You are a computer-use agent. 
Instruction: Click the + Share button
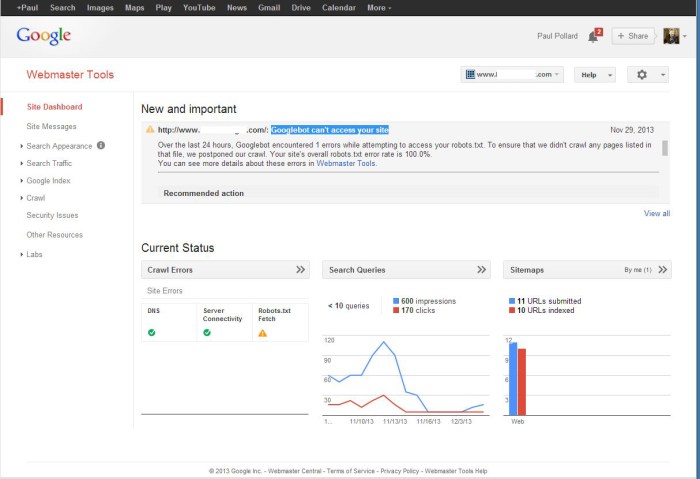(x=633, y=36)
